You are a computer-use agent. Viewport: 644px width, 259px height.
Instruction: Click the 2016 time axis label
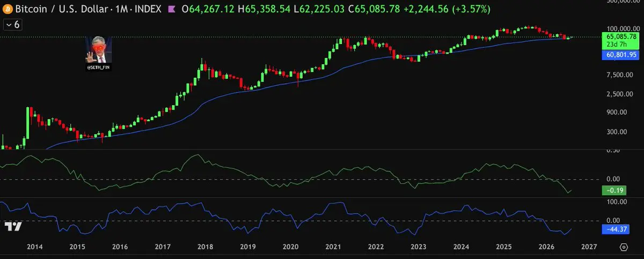pyautogui.click(x=120, y=247)
